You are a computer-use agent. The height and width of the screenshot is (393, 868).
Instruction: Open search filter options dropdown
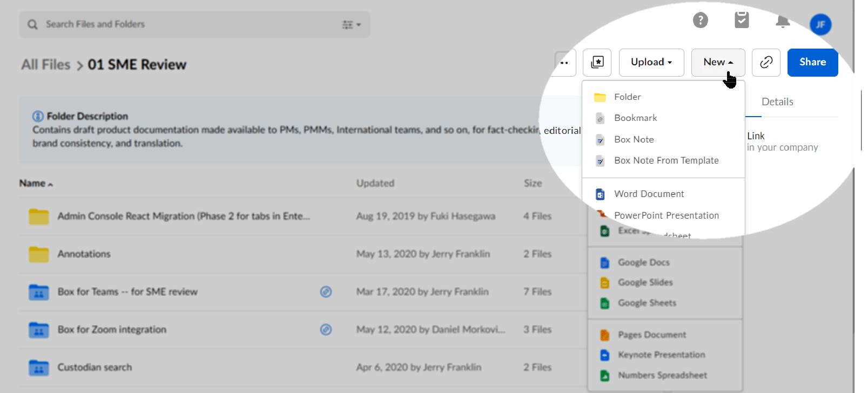click(351, 25)
